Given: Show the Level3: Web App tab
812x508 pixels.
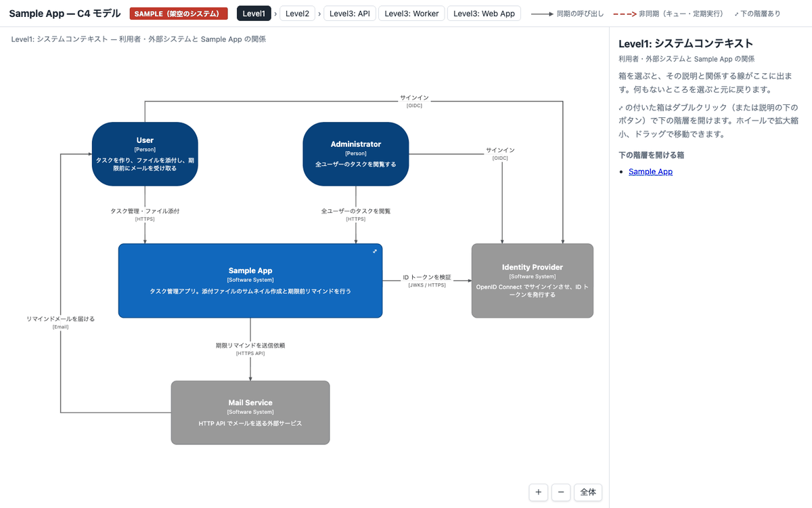Looking at the screenshot, I should [x=484, y=14].
